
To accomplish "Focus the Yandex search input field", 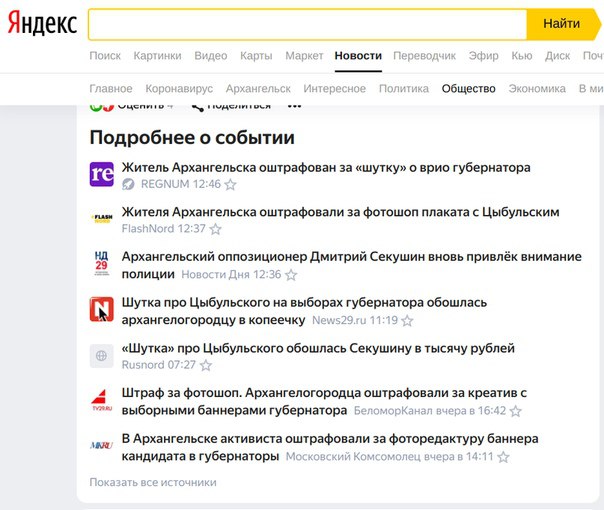I will click(x=307, y=24).
